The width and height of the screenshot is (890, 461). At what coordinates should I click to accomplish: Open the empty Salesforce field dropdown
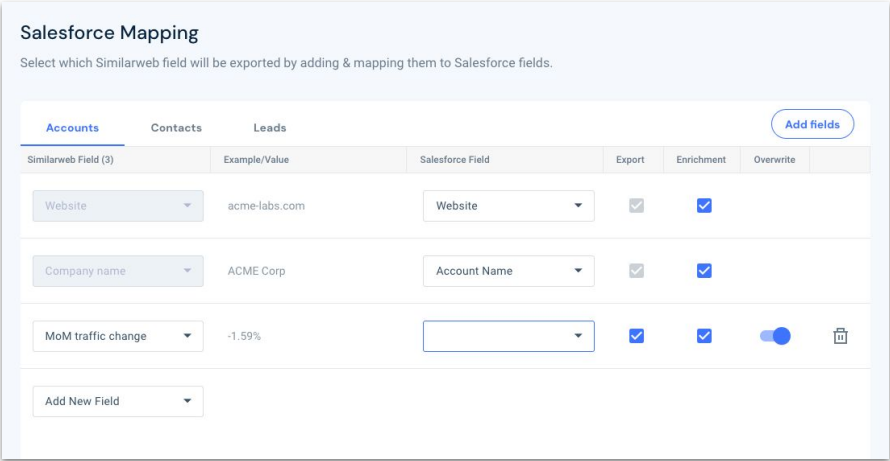509,336
